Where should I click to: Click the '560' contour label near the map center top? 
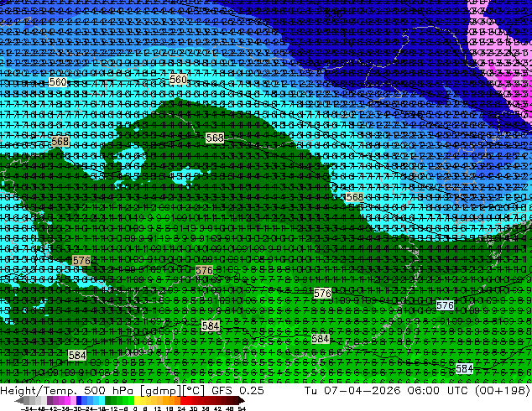point(178,80)
